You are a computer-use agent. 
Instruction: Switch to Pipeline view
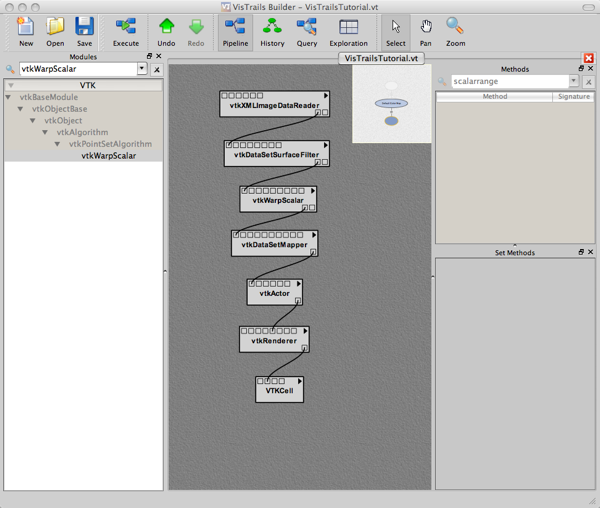(x=235, y=33)
